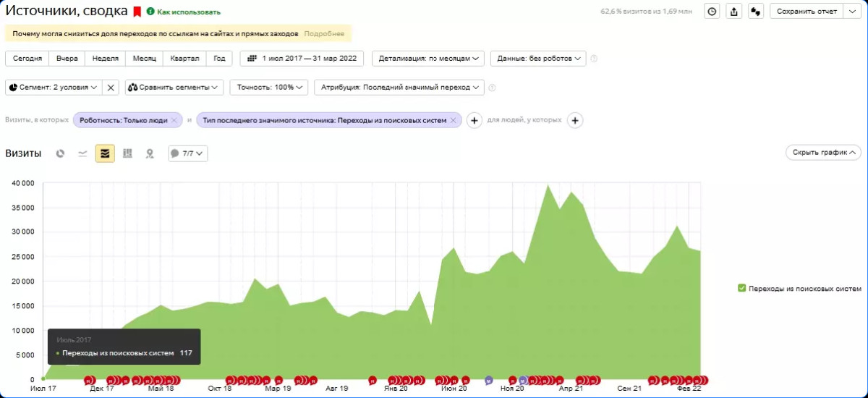The height and width of the screenshot is (398, 868).
Task: Switch to column chart view icon
Action: [x=127, y=153]
